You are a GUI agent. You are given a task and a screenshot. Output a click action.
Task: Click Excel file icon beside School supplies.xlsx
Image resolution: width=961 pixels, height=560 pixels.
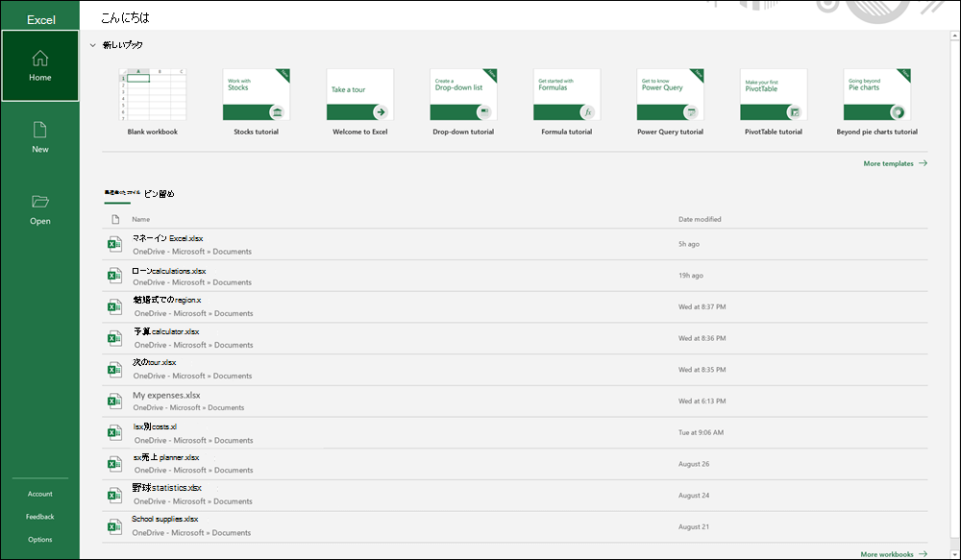pos(115,524)
